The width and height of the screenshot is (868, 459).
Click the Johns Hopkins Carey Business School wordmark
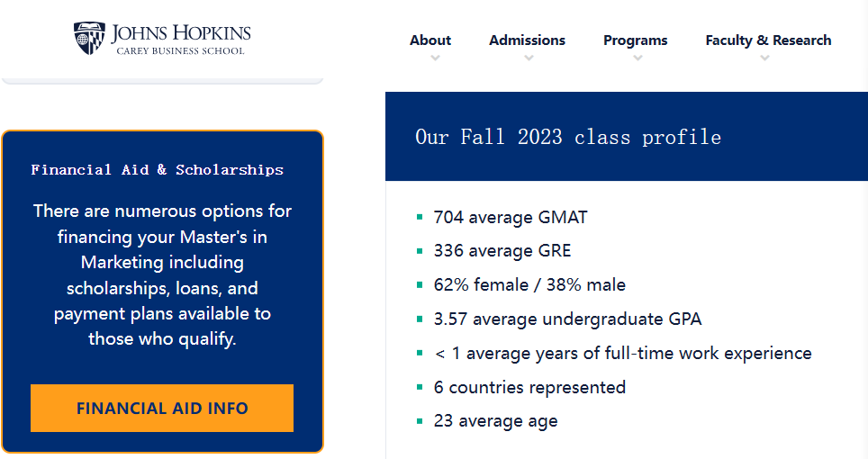point(180,40)
